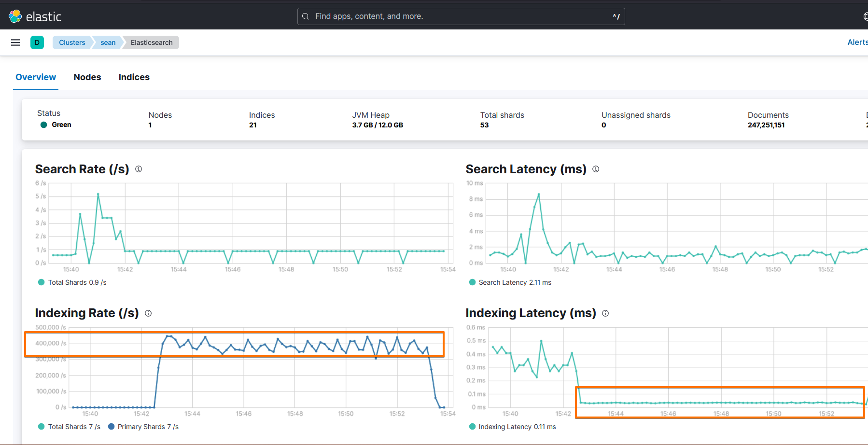Toggle Indexing Latency series legend

pos(513,427)
